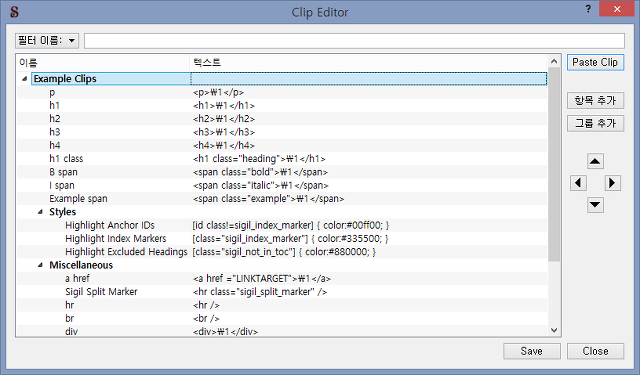640x375 pixels.
Task: Click the 텍스트 column header
Action: pyautogui.click(x=369, y=62)
